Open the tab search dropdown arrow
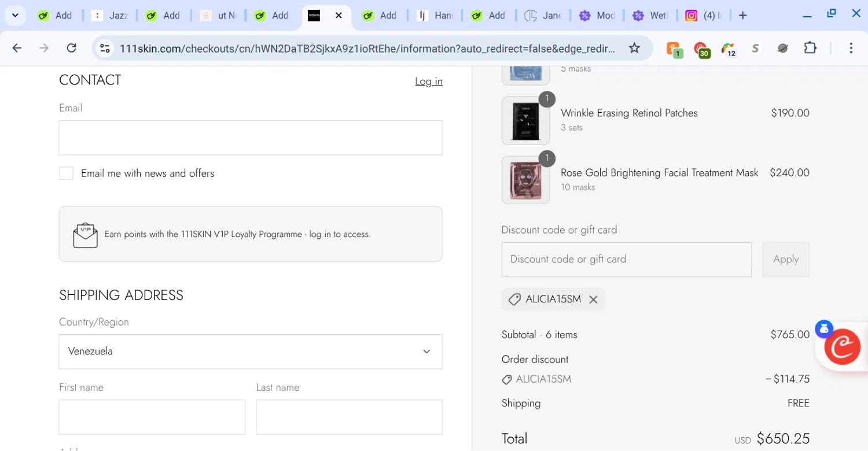The image size is (868, 451). coord(15,16)
